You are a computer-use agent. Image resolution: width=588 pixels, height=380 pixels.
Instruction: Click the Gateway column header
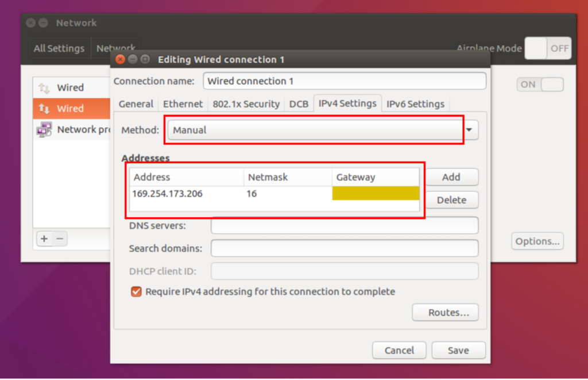(376, 177)
